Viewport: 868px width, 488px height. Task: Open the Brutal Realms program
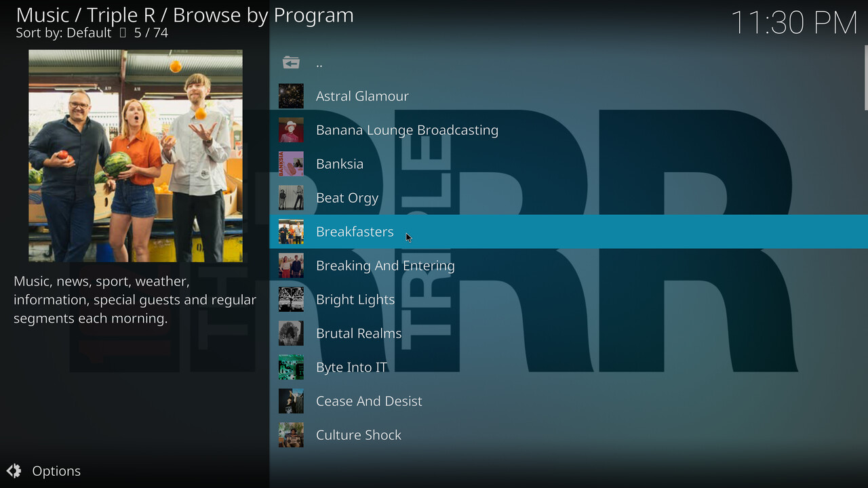coord(359,333)
